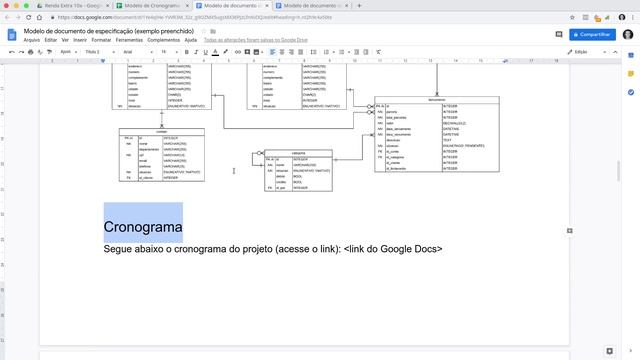Viewport: 640px width, 360px height.
Task: Click the saved-changes status link
Action: click(256, 40)
